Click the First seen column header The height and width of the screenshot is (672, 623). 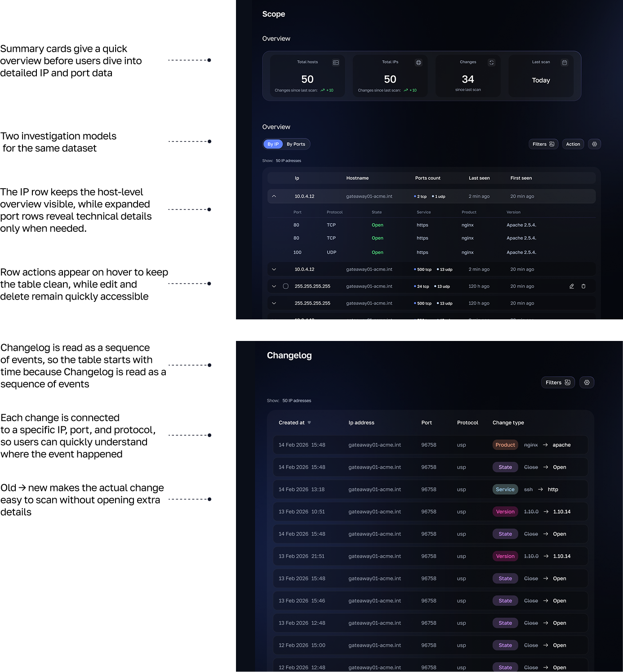tap(521, 178)
